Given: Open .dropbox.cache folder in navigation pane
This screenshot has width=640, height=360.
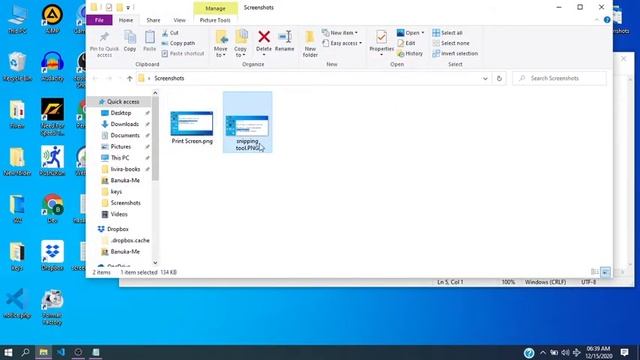Looking at the screenshot, I should (130, 240).
